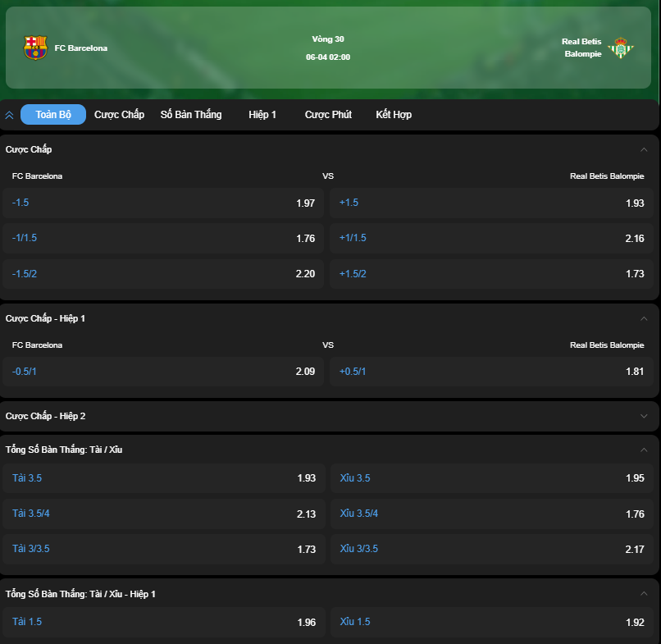
Task: Select first-half Tài 1.5 at 1.96
Action: click(x=164, y=622)
